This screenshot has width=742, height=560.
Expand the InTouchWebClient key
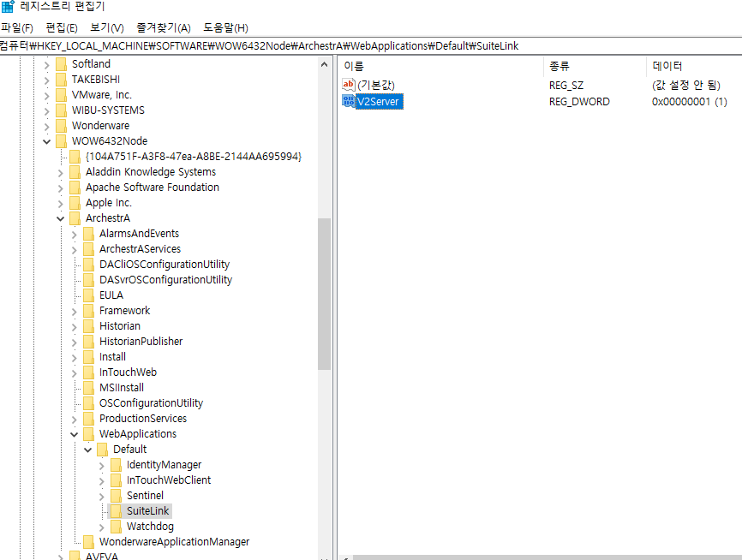pos(101,481)
